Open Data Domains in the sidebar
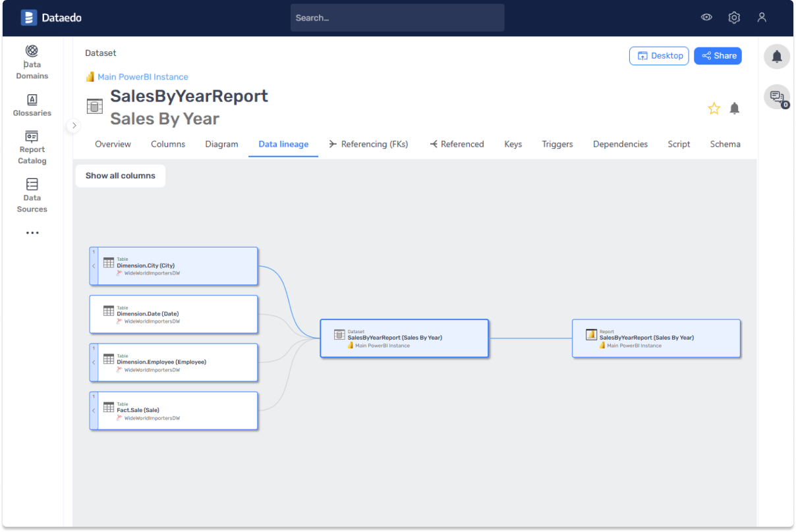This screenshot has height=532, width=796. coord(32,63)
